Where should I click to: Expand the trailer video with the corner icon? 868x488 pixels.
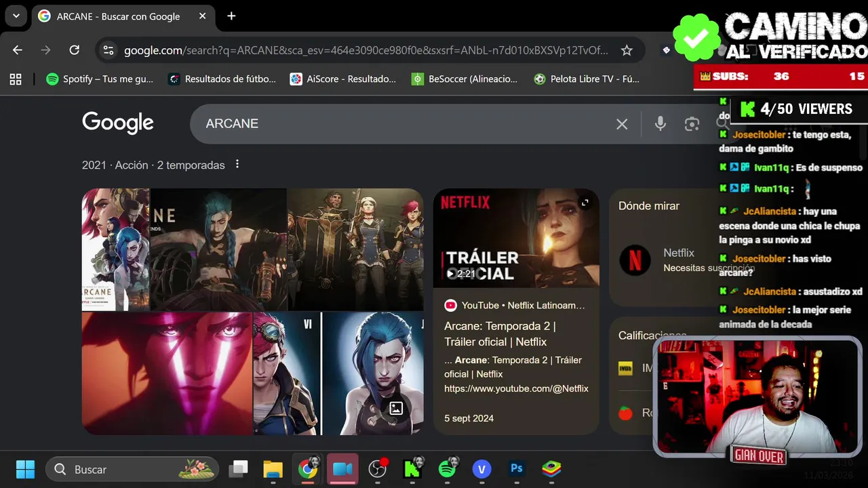tap(585, 203)
